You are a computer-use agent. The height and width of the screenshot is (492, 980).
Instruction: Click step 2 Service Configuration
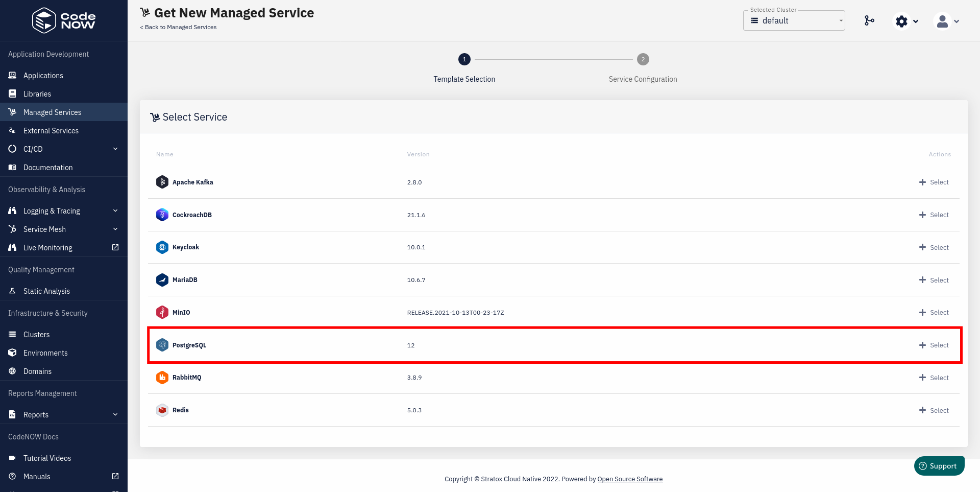click(x=643, y=68)
